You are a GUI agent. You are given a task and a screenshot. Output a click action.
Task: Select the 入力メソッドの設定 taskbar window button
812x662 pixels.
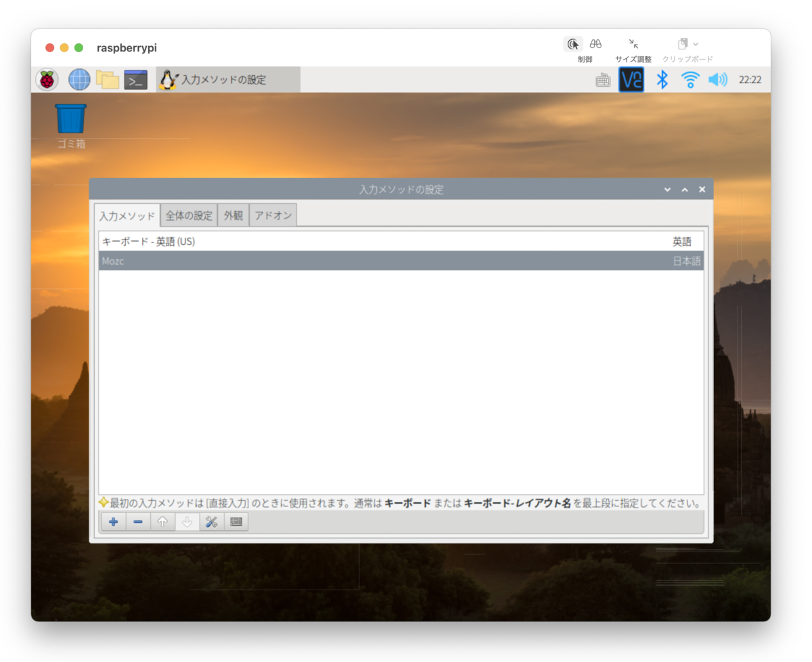(x=228, y=80)
